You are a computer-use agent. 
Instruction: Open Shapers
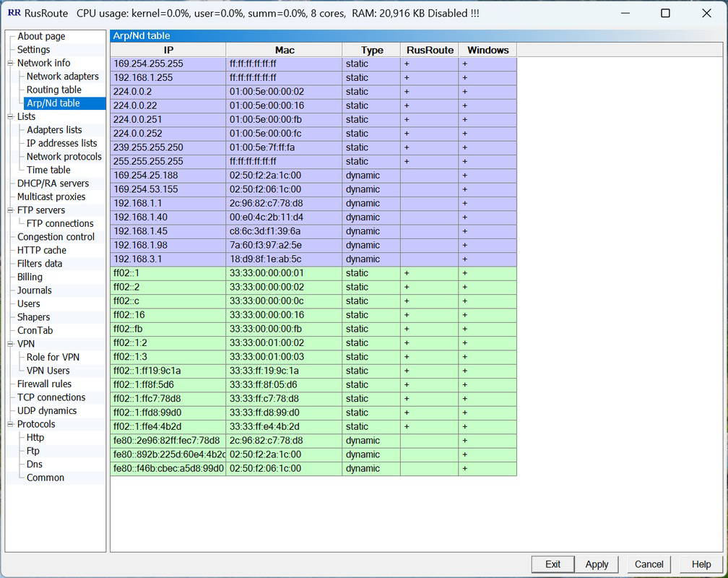tap(33, 317)
